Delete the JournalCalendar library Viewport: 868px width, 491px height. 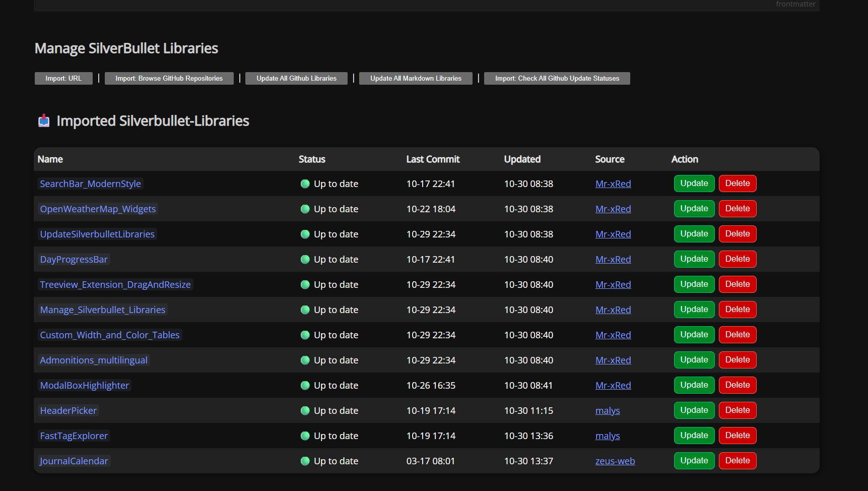tap(737, 461)
